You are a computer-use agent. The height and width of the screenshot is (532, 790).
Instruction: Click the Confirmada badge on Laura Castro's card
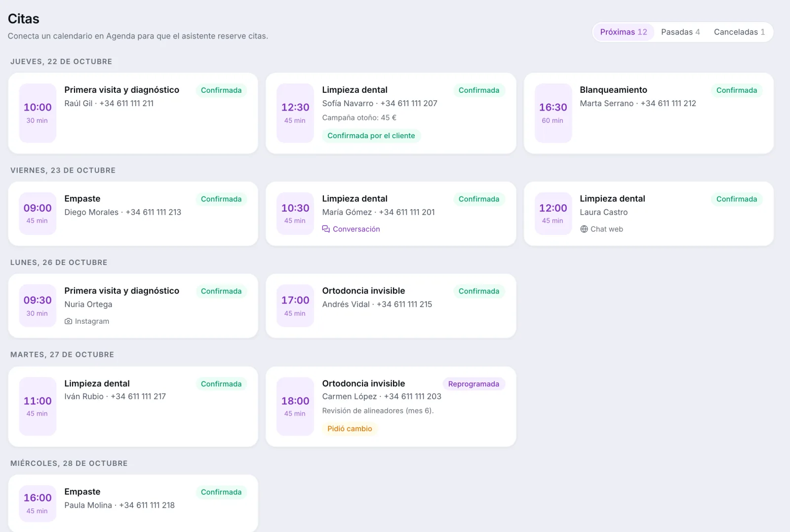coord(737,199)
